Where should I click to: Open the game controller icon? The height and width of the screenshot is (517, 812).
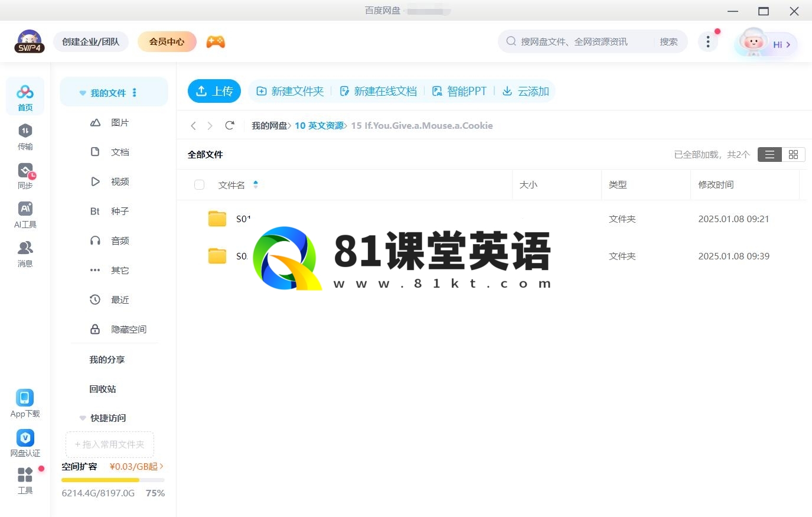(216, 42)
